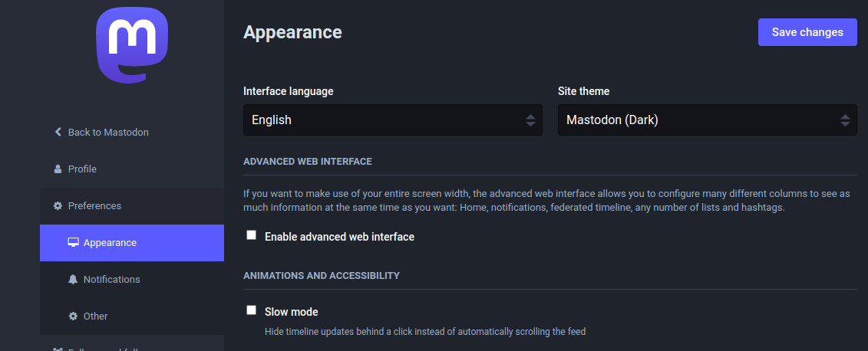
Task: Enable advanced web interface checkbox
Action: [251, 235]
